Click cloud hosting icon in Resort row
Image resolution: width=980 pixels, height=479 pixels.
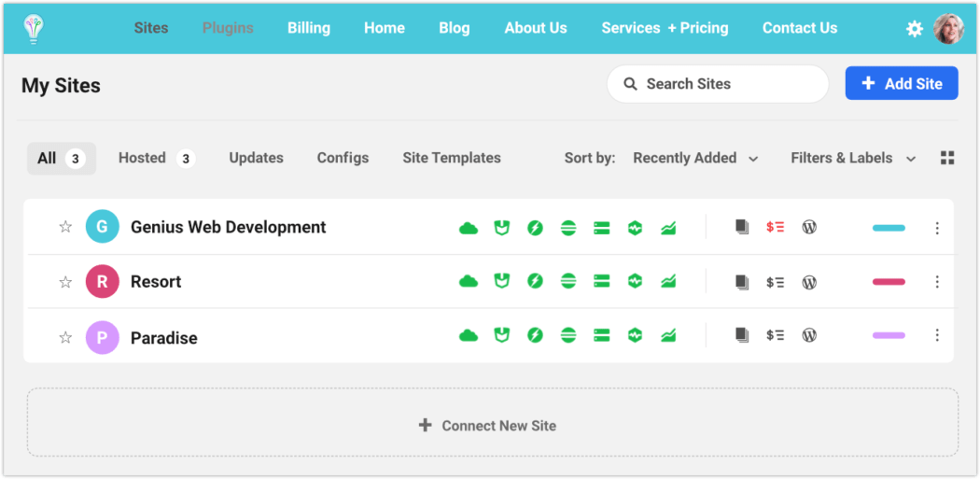click(469, 282)
